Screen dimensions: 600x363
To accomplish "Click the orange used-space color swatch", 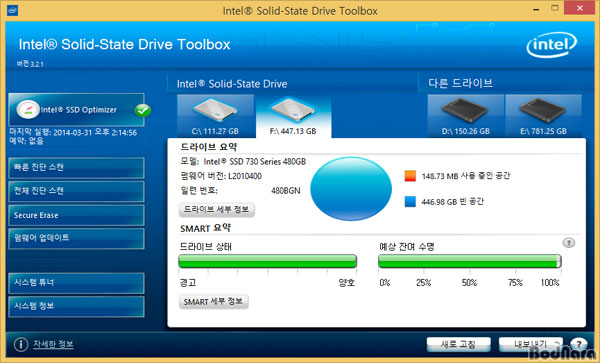I will coord(410,176).
